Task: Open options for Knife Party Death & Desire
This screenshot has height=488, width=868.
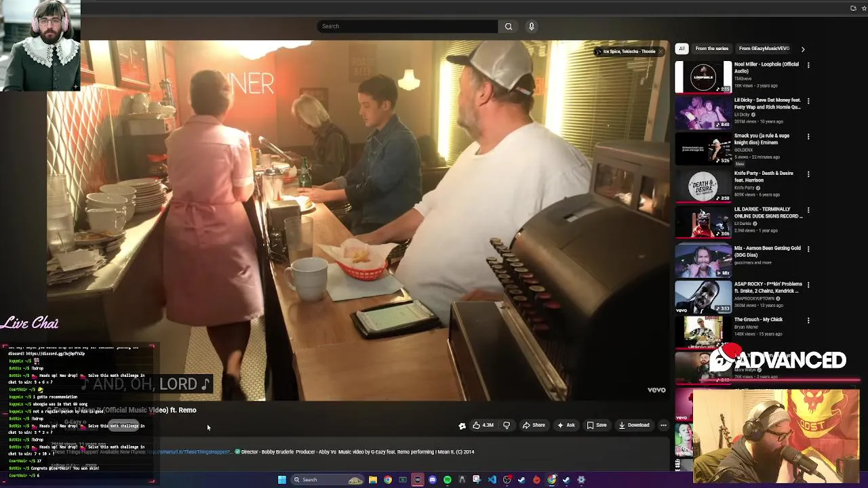Action: pyautogui.click(x=808, y=174)
